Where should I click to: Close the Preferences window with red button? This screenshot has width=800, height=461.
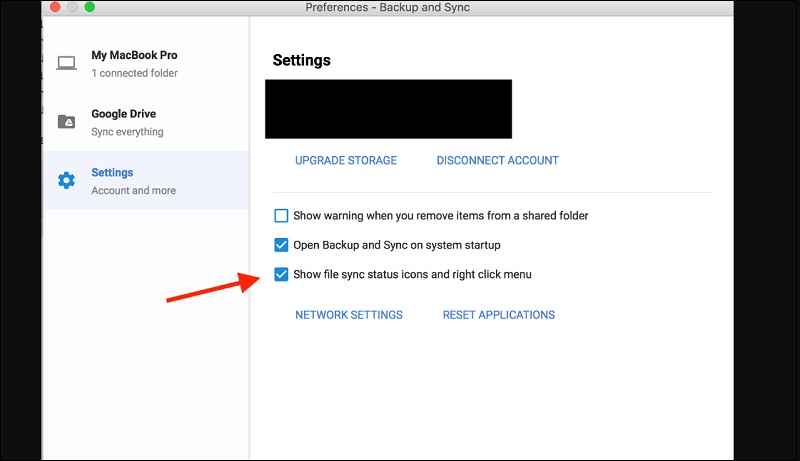point(53,7)
